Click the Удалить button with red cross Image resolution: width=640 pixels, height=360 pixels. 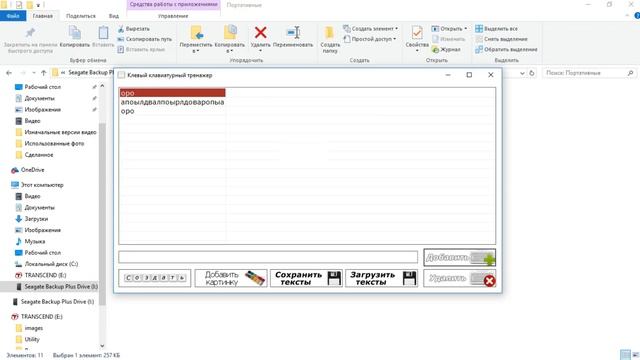[x=460, y=278]
